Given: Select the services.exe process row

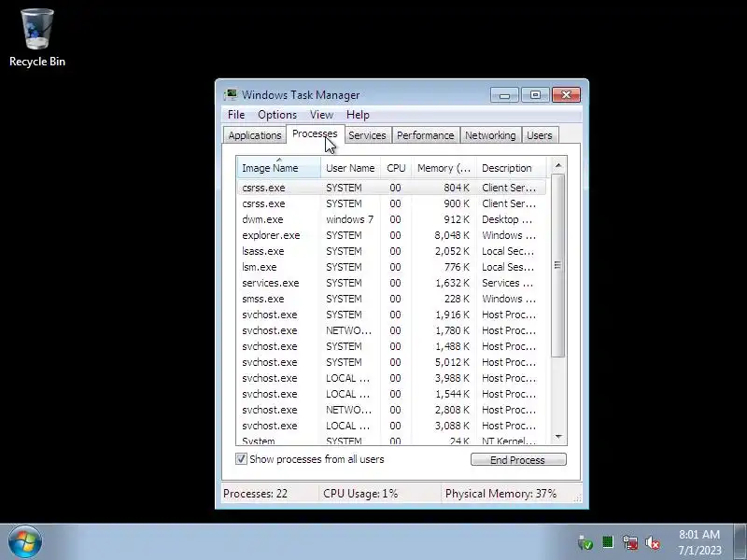Looking at the screenshot, I should click(x=391, y=283).
